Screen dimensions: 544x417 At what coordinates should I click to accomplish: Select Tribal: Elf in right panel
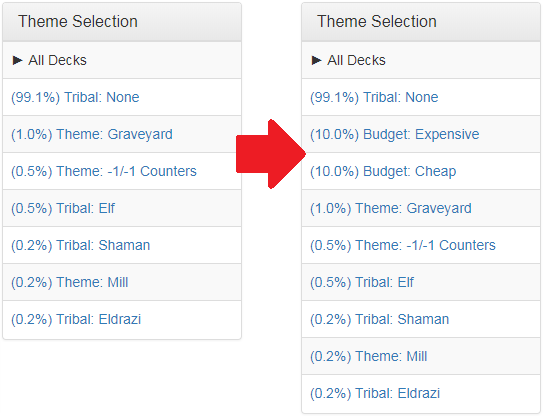pyautogui.click(x=362, y=283)
